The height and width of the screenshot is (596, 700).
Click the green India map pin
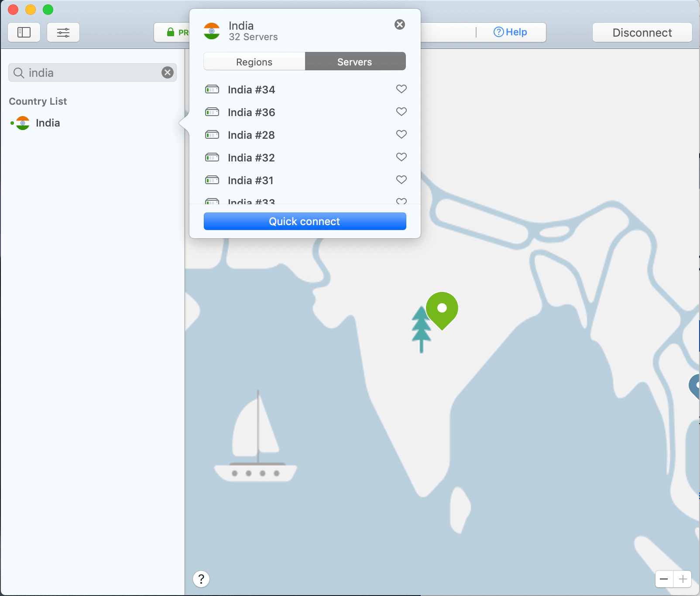(x=442, y=310)
